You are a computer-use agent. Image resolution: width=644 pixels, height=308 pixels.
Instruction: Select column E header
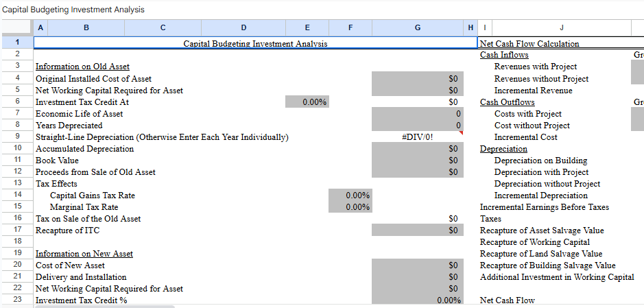pos(307,27)
